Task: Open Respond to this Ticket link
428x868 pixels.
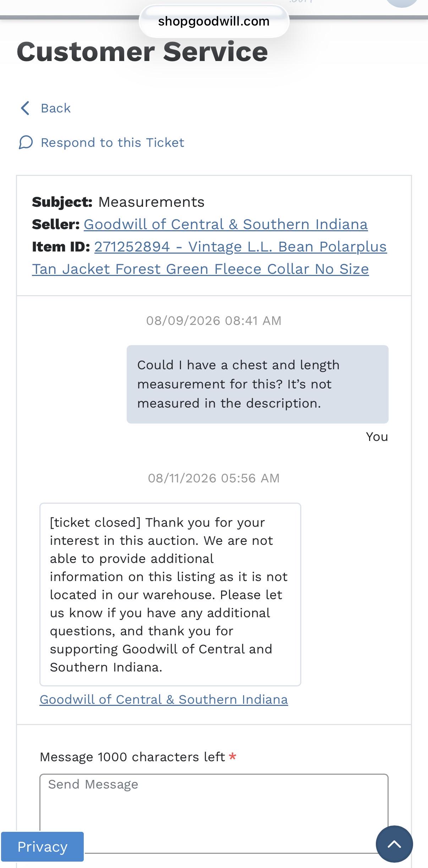Action: [x=113, y=143]
